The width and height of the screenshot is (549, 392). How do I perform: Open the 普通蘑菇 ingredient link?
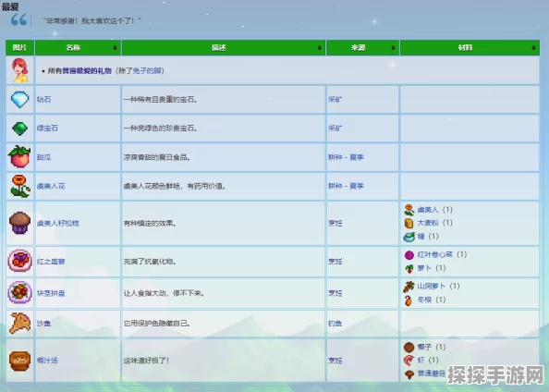coord(432,374)
